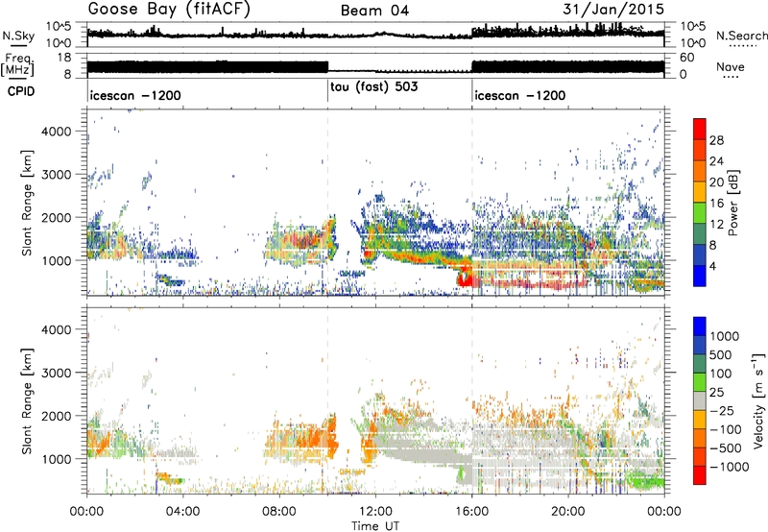Click the '04:00' time tick label
The width and height of the screenshot is (768, 532).
[x=182, y=511]
